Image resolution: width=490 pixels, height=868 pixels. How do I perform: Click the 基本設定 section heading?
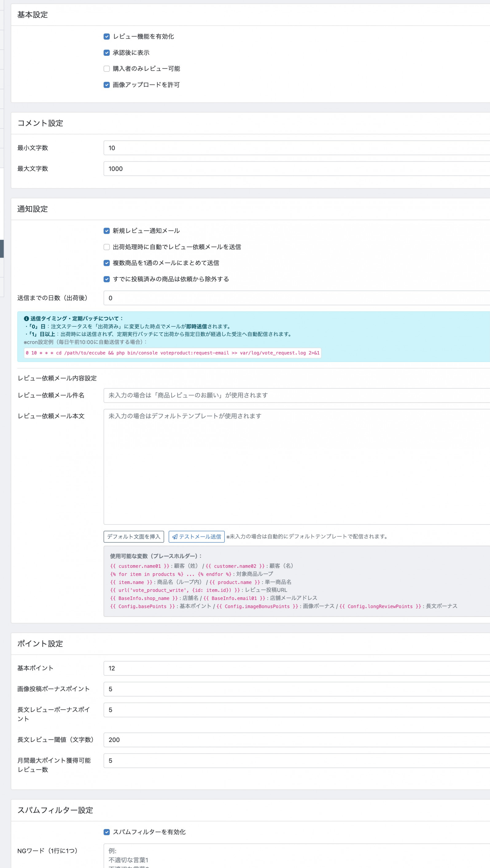click(33, 15)
